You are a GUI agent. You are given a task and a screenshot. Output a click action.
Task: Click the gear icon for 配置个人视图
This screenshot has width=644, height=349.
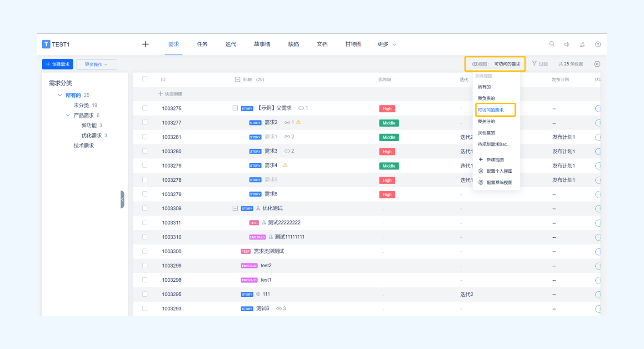[481, 171]
